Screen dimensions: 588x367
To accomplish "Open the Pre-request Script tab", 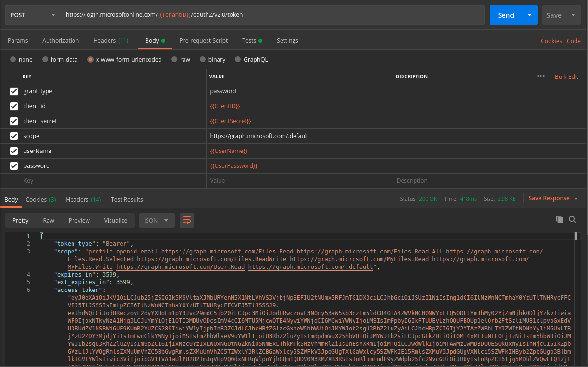I will click(203, 41).
